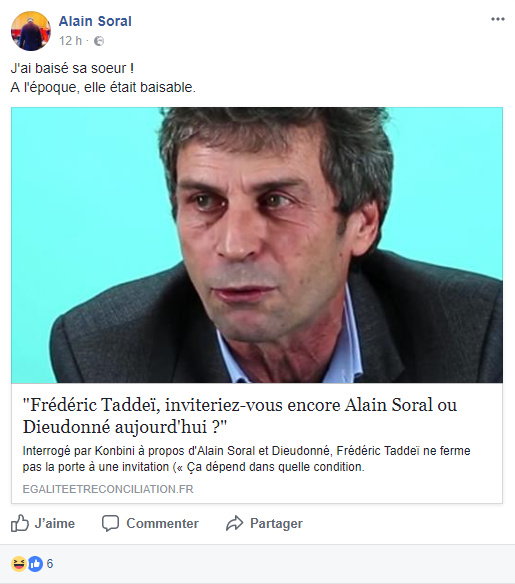This screenshot has width=515, height=584.
Task: Open the shared article preview image
Action: tap(257, 245)
